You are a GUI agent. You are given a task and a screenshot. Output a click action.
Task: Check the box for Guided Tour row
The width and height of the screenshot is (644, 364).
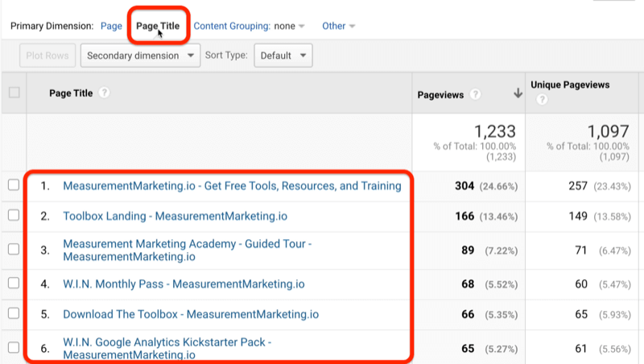coord(14,249)
